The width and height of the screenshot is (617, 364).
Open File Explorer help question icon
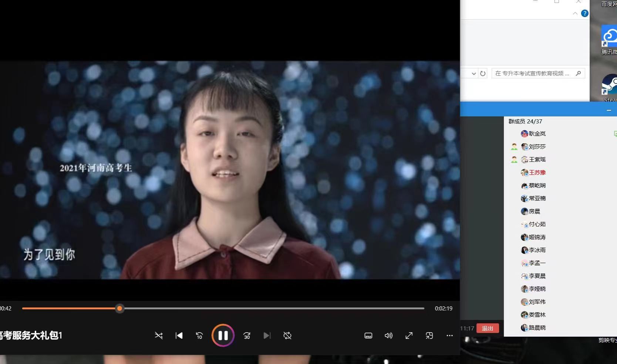[x=585, y=13]
